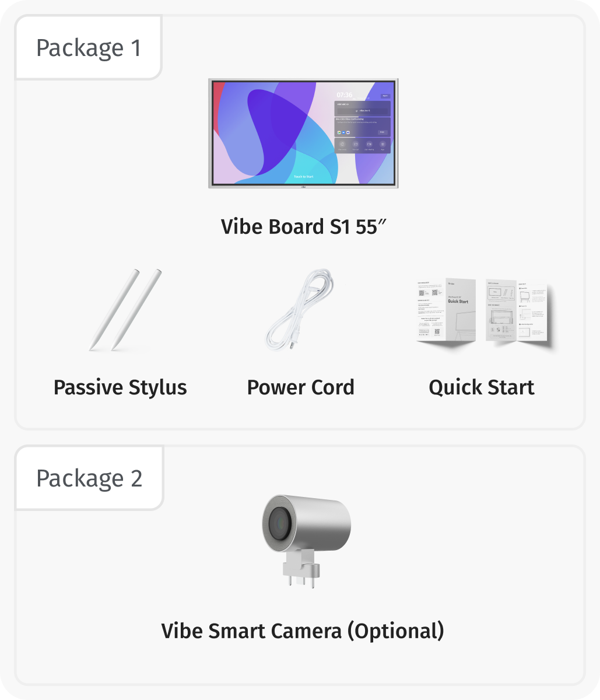
Task: Click the Quick Start label text
Action: click(481, 387)
